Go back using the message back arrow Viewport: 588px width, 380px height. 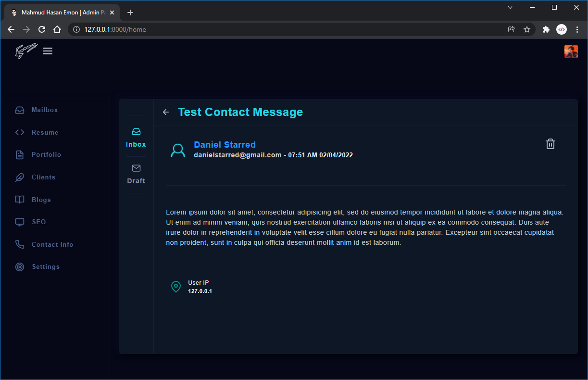166,112
